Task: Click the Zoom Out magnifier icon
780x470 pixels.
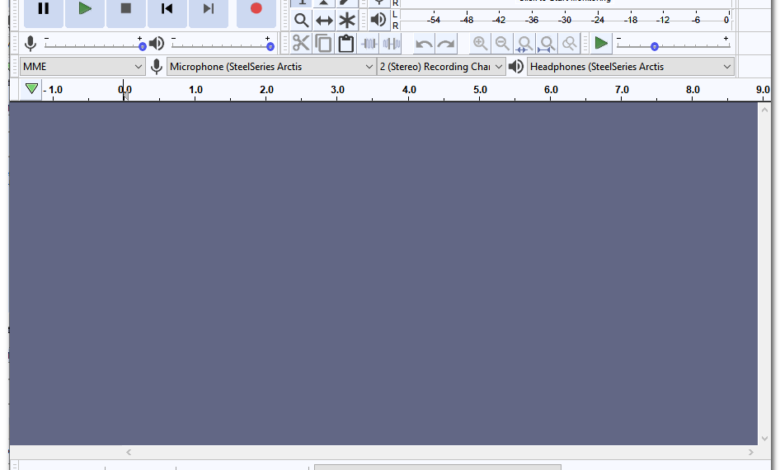Action: coord(502,44)
